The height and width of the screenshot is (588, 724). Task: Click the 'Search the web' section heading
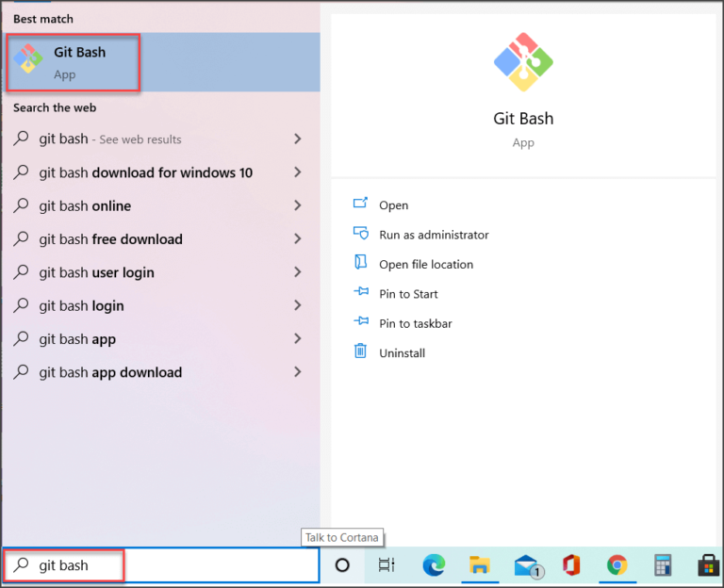pyautogui.click(x=55, y=107)
